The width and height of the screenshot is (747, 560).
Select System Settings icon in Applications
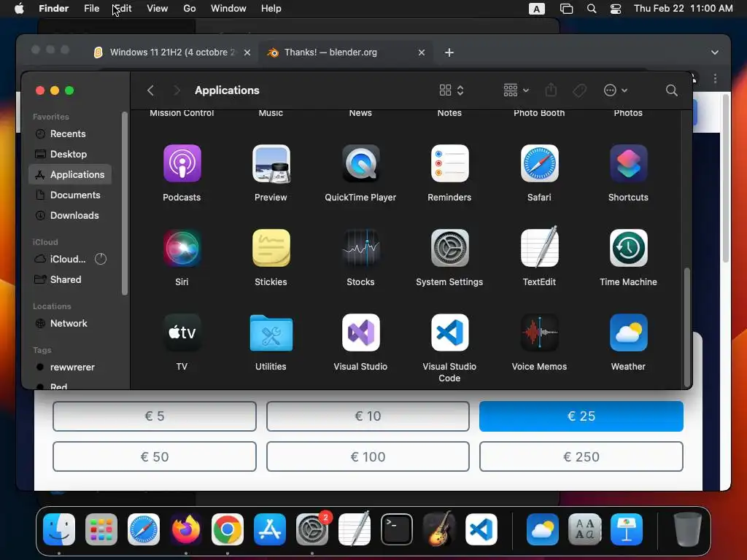449,248
